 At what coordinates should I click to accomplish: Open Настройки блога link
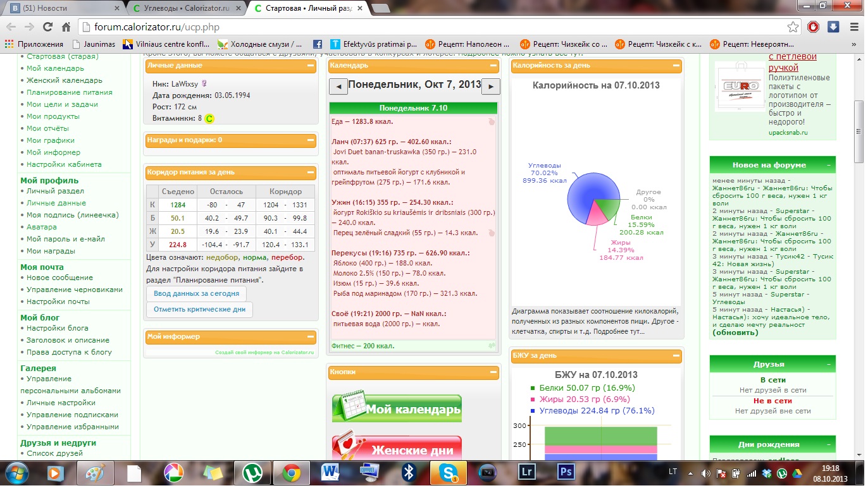[x=59, y=328]
